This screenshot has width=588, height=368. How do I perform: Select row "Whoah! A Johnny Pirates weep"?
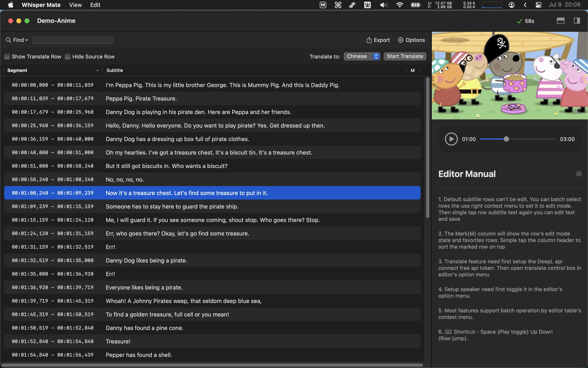coord(212,301)
